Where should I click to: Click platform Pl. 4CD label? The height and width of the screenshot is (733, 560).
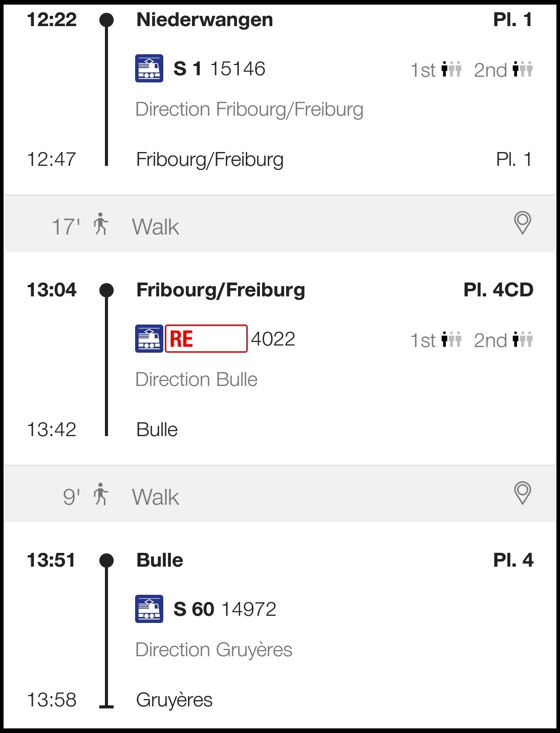(x=498, y=290)
